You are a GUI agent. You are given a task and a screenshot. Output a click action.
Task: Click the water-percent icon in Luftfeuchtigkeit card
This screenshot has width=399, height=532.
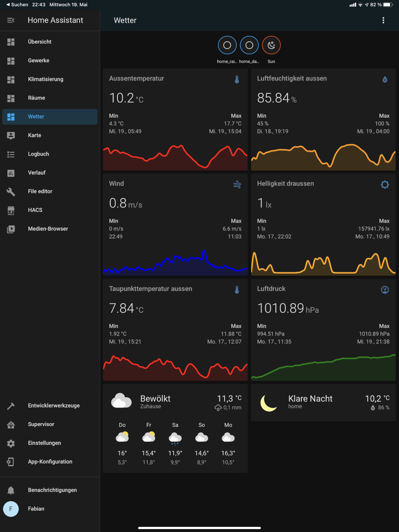click(x=385, y=79)
